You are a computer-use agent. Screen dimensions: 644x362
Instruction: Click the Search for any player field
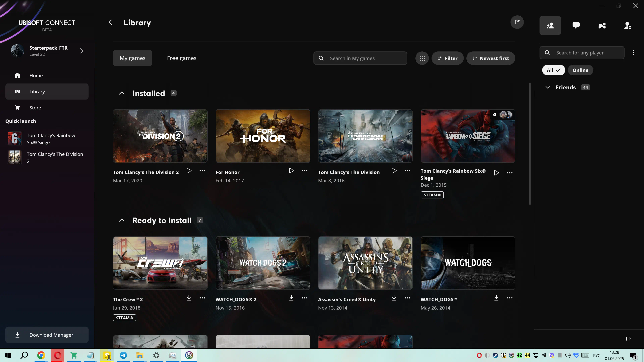(582, 53)
